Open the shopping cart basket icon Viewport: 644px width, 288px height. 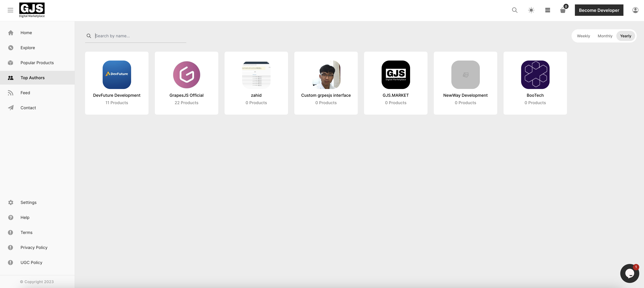[563, 10]
